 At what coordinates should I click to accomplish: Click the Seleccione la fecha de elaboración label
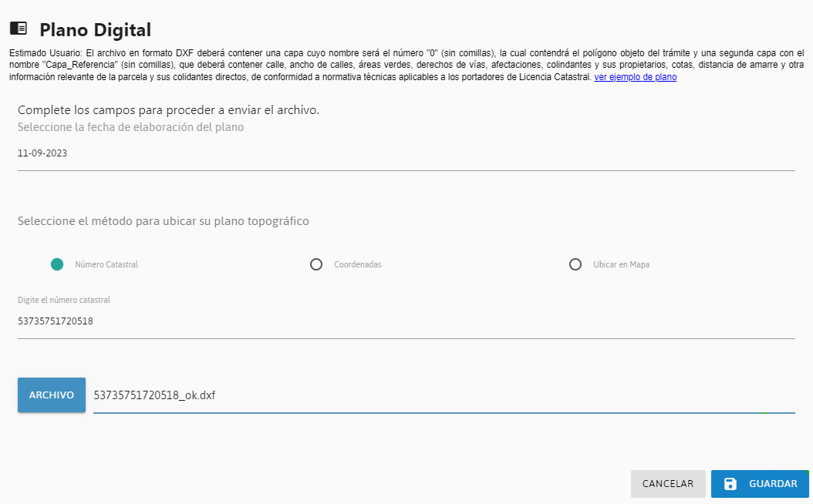(x=130, y=127)
